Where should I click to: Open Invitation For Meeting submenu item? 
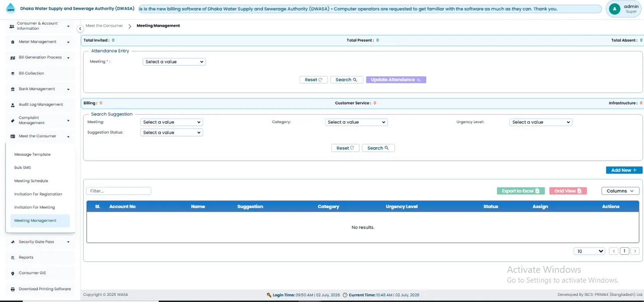[35, 207]
